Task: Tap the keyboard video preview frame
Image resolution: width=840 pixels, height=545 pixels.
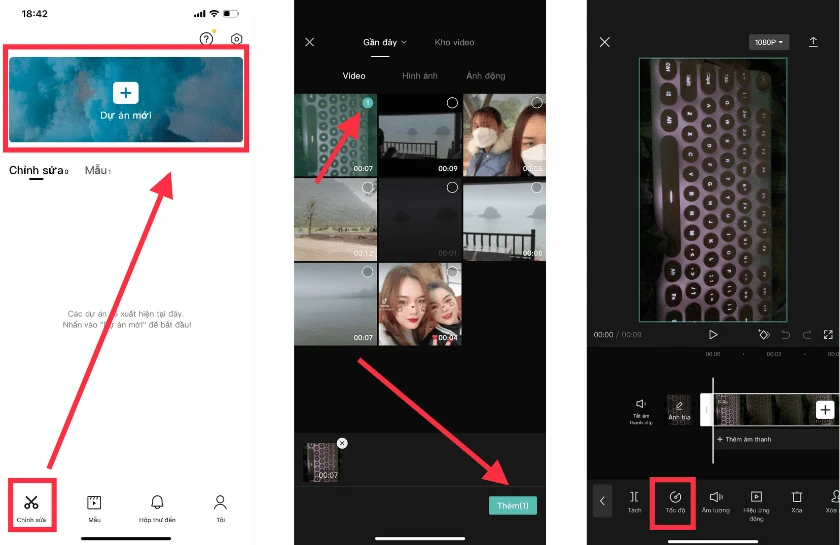Action: point(713,190)
